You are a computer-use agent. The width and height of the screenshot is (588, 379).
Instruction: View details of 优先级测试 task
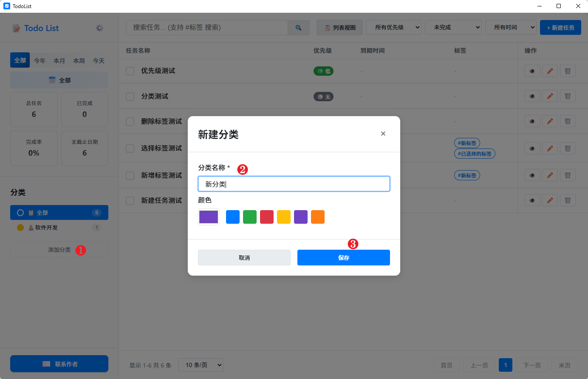click(532, 71)
